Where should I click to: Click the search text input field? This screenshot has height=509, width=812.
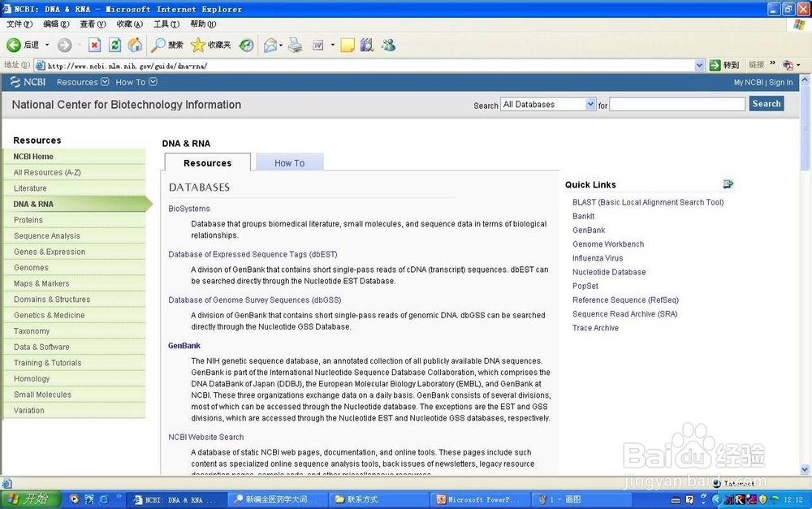(677, 104)
